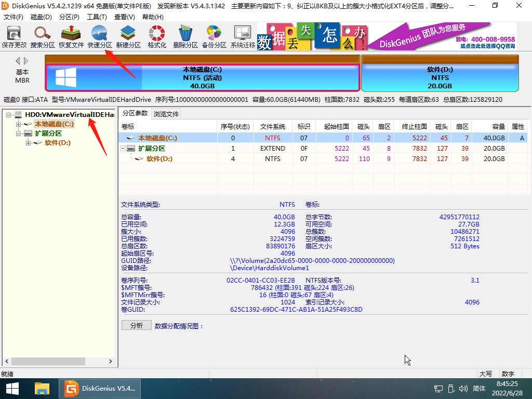This screenshot has width=532, height=399.
Task: Select the 删除分区 (Delete Partition) icon
Action: pos(185,35)
